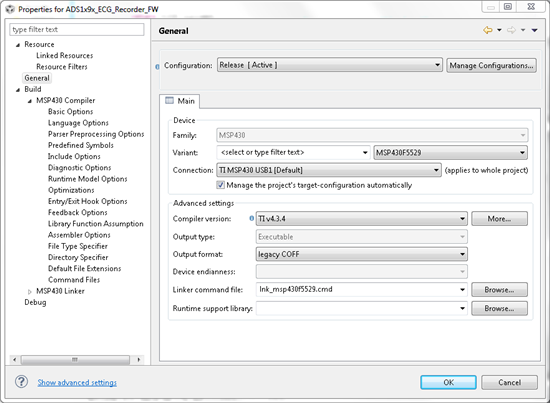The image size is (550, 403).
Task: Open the Output format legacy COFF dropdown
Action: coord(362,254)
